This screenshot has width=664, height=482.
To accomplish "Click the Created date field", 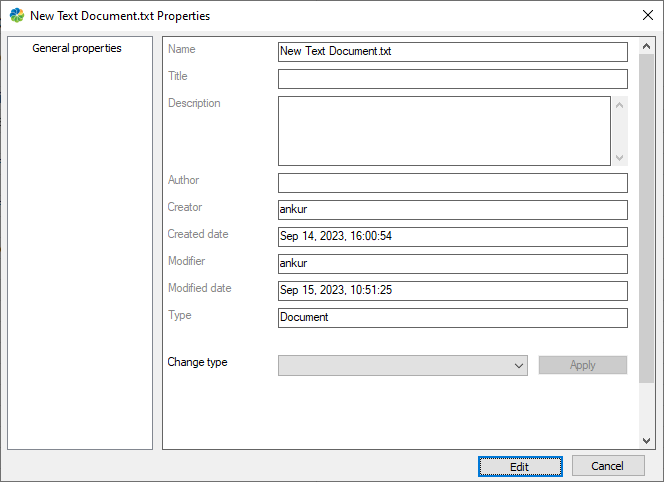I will (452, 237).
